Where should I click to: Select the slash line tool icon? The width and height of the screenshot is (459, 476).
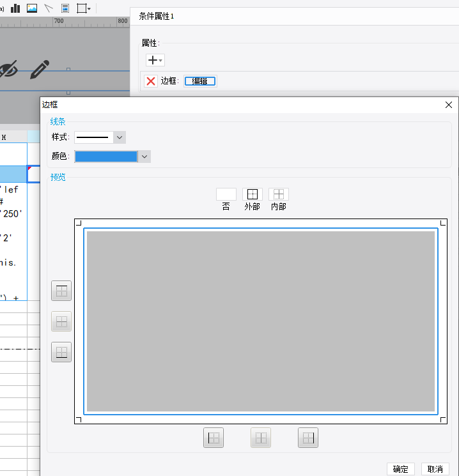point(49,8)
